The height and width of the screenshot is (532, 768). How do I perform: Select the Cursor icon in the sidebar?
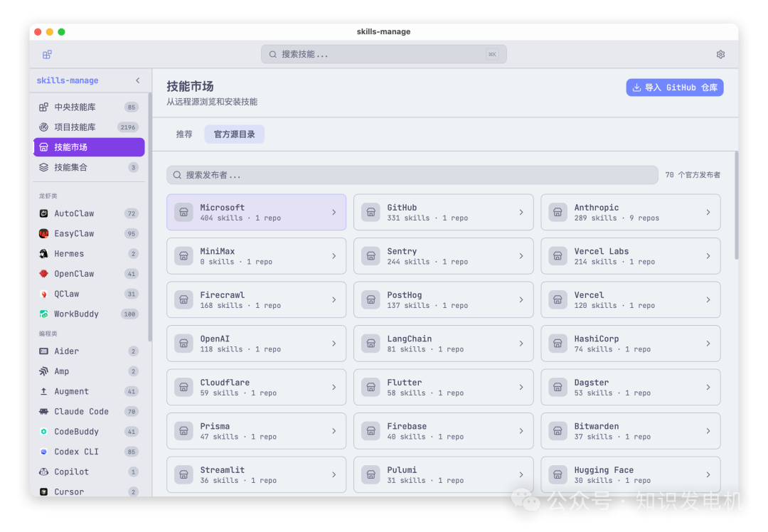coord(44,491)
